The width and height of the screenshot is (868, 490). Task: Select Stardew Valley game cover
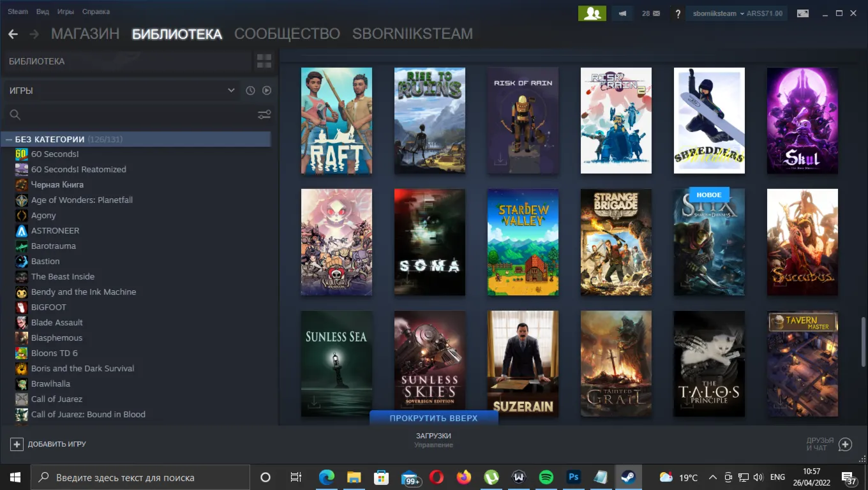(x=523, y=242)
